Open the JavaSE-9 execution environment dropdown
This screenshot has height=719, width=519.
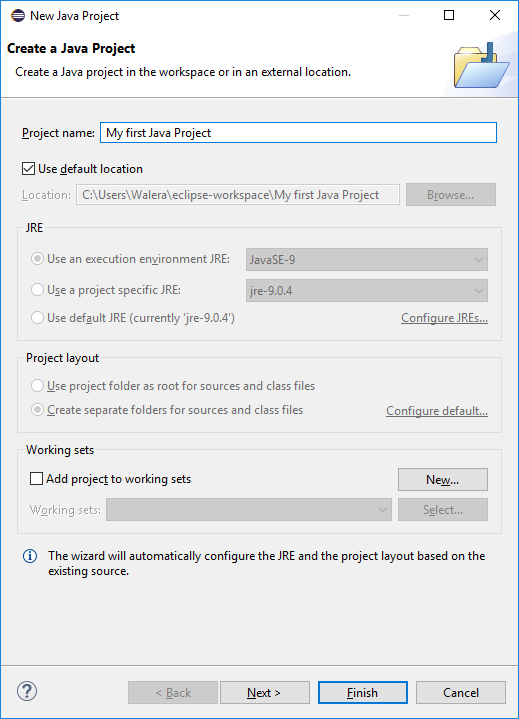[367, 260]
